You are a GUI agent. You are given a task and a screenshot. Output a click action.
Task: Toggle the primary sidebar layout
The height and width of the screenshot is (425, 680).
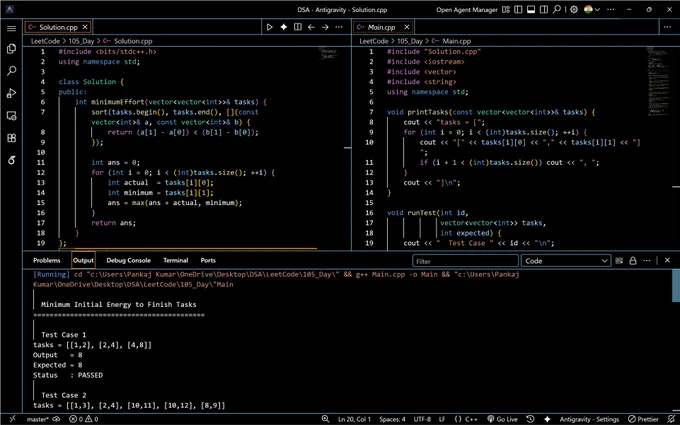(x=518, y=10)
